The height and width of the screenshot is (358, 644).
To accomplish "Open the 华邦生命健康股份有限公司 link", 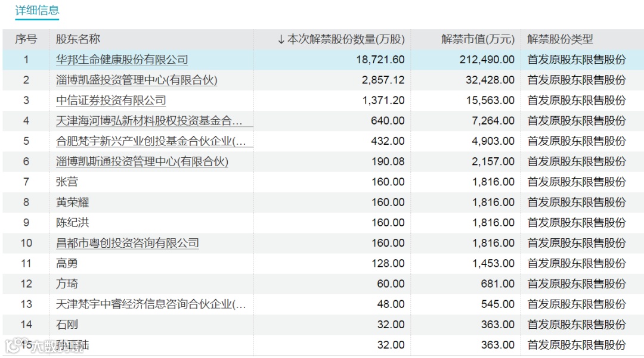I will coord(122,60).
